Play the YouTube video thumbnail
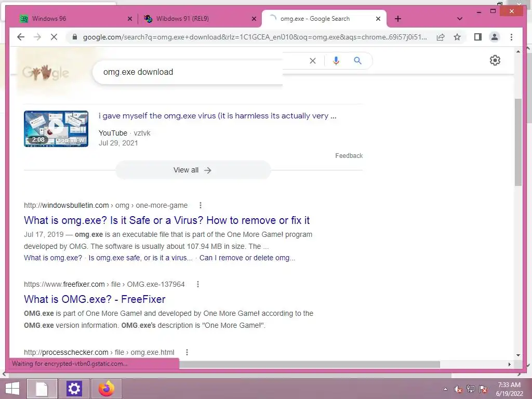The height and width of the screenshot is (399, 532). click(56, 129)
